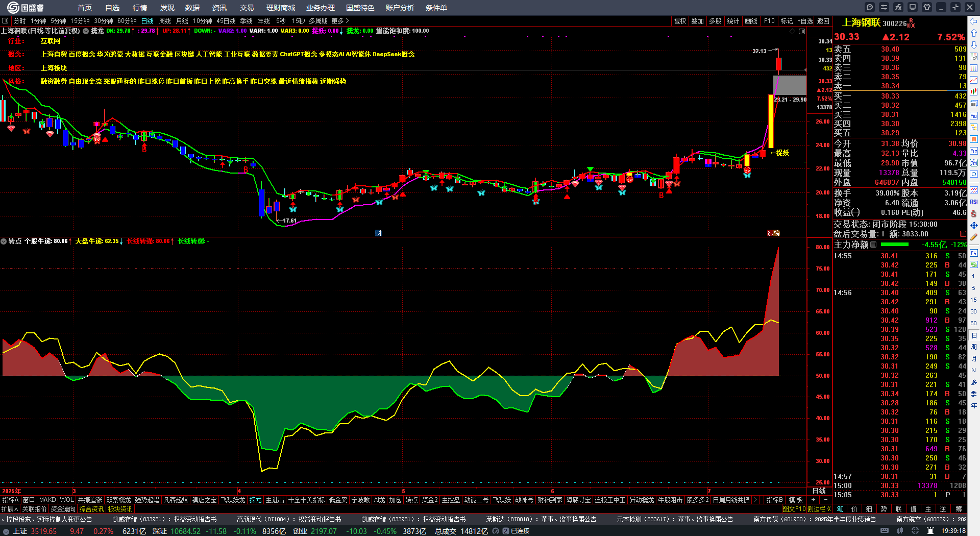Image resolution: width=980 pixels, height=536 pixels.
Task: Open the skin theme shirt icon
Action: point(927,7)
